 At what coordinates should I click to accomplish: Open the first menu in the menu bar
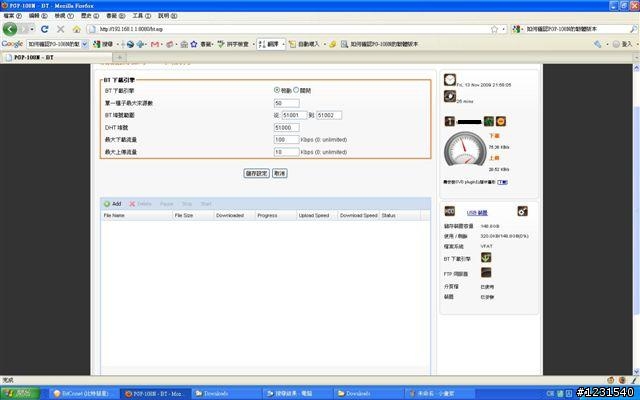pyautogui.click(x=13, y=16)
